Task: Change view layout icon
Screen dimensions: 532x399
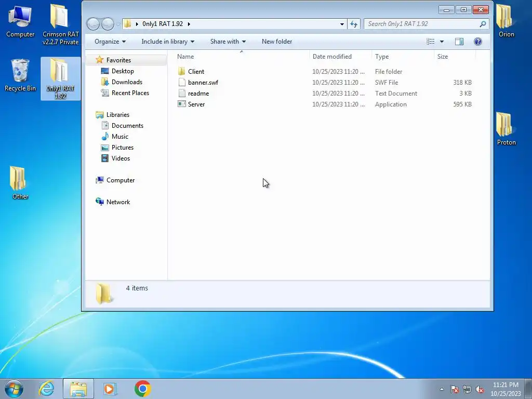Action: point(431,42)
